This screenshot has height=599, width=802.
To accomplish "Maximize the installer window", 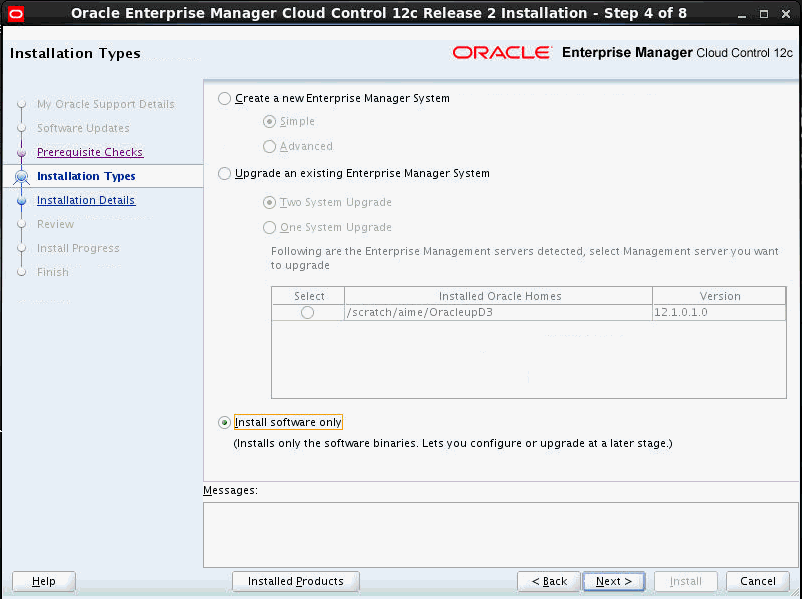I will (x=764, y=14).
